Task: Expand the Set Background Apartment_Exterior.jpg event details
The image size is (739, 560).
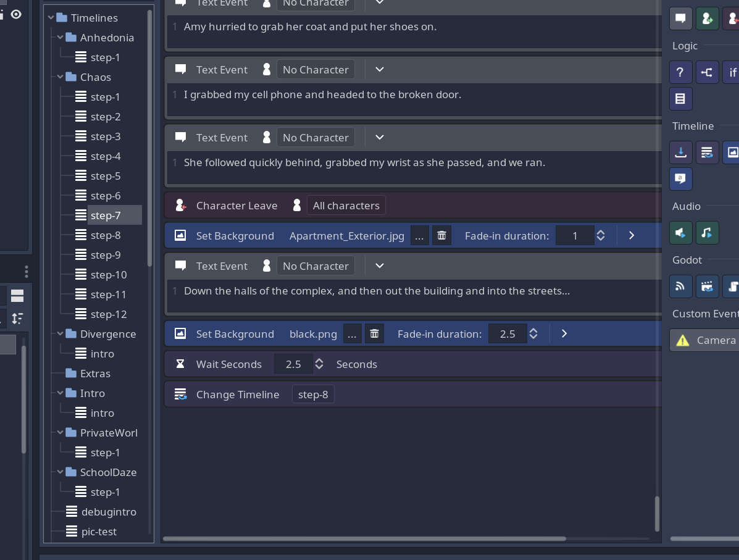Action: 631,235
